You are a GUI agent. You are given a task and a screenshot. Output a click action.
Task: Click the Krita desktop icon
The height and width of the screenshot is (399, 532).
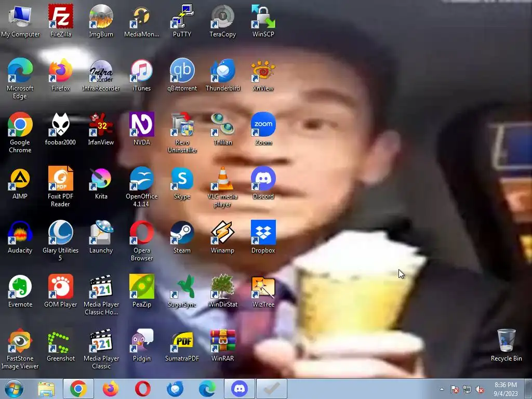point(101,182)
